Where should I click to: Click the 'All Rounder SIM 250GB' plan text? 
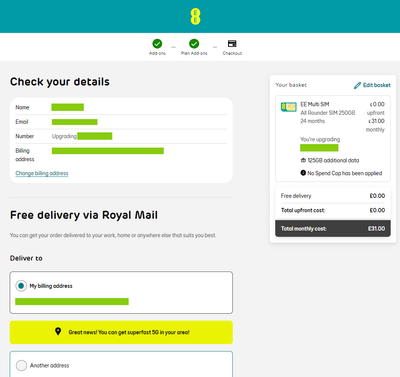pyautogui.click(x=328, y=113)
